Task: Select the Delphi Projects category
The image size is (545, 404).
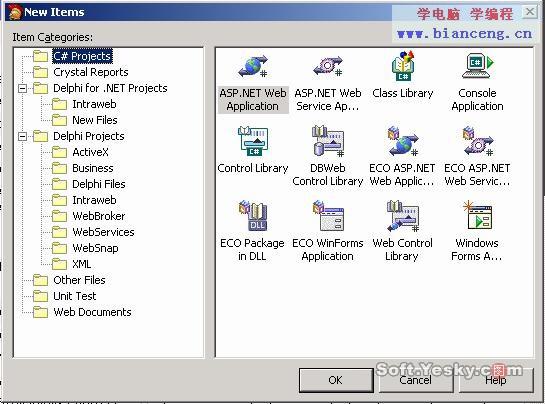Action: click(89, 136)
